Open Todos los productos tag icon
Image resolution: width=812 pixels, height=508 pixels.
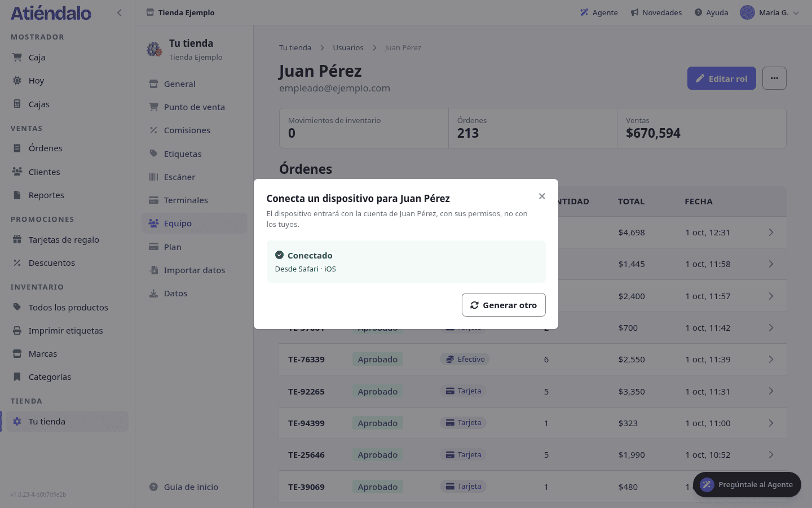[17, 307]
